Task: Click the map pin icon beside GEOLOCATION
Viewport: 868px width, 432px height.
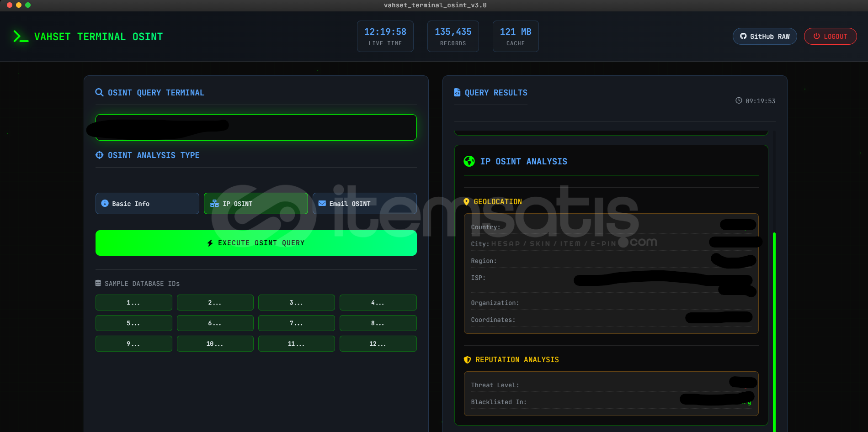Action: pyautogui.click(x=466, y=201)
